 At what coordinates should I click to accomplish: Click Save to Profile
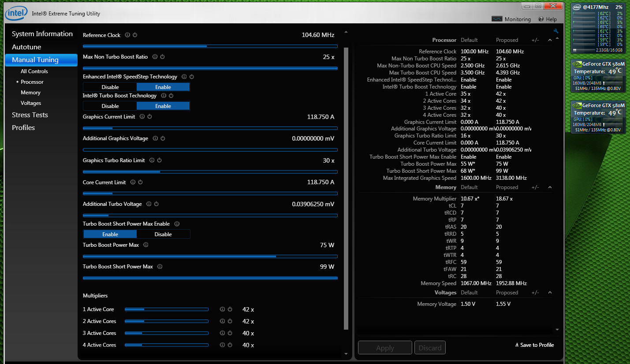point(534,345)
